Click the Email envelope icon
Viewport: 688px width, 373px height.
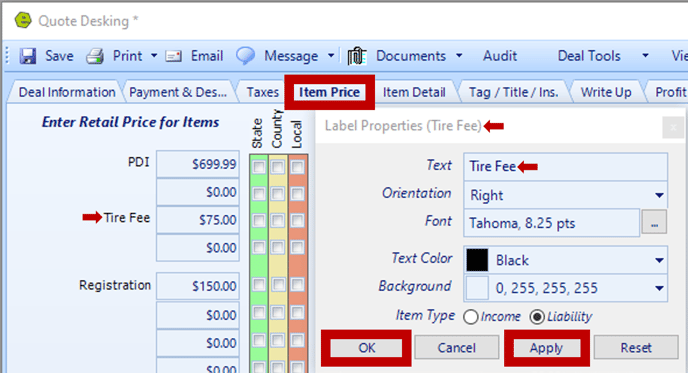click(173, 56)
